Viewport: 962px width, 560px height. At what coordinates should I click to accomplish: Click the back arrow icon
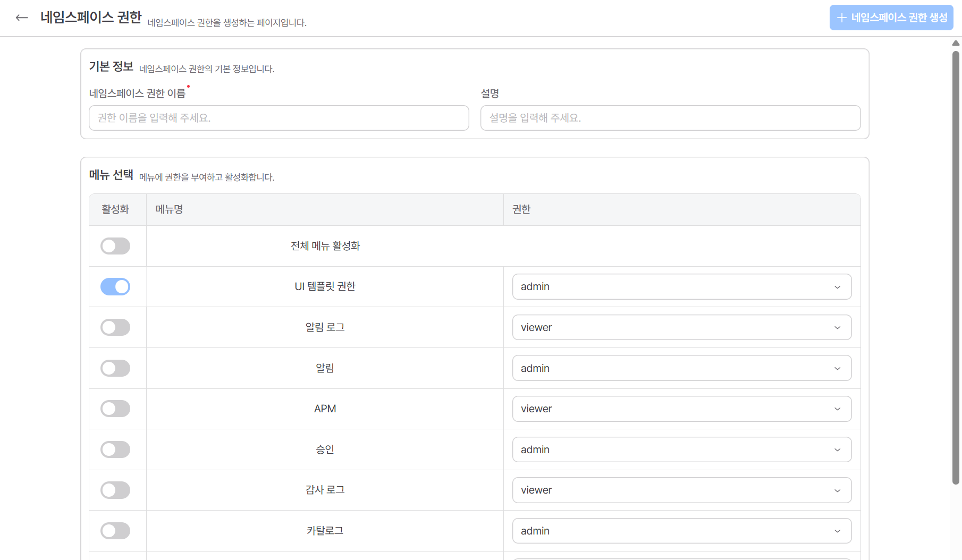coord(22,18)
